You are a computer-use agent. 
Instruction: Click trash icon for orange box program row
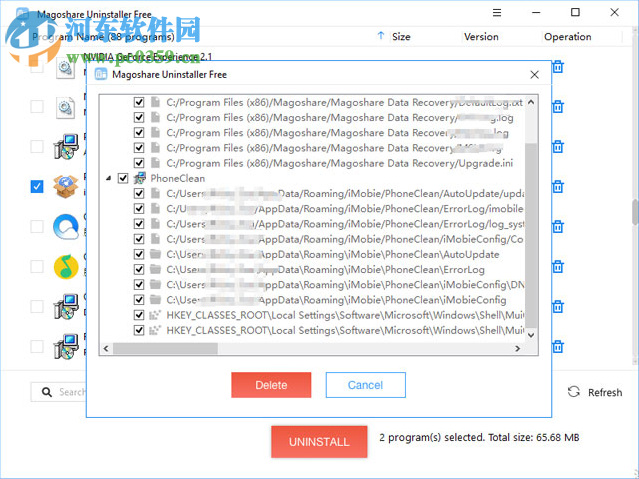[x=558, y=186]
